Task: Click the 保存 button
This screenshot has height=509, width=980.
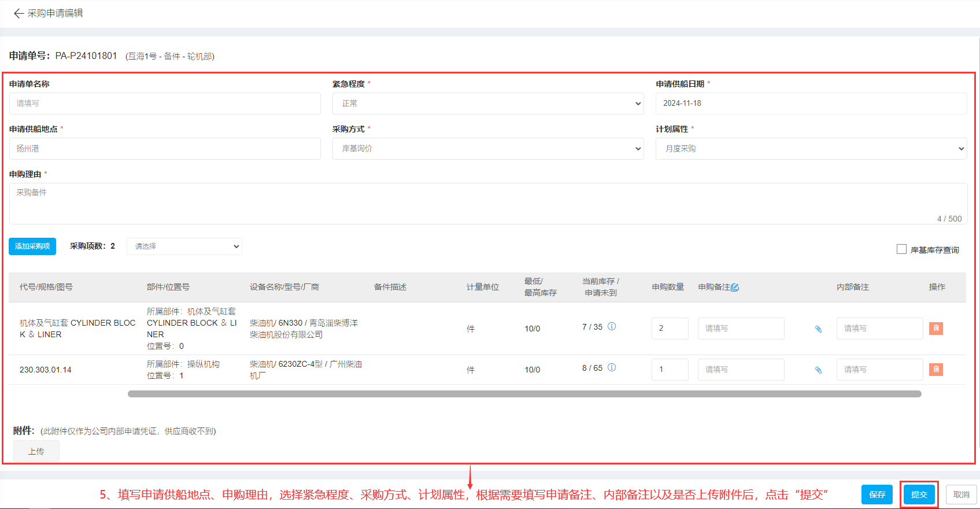Action: tap(877, 495)
